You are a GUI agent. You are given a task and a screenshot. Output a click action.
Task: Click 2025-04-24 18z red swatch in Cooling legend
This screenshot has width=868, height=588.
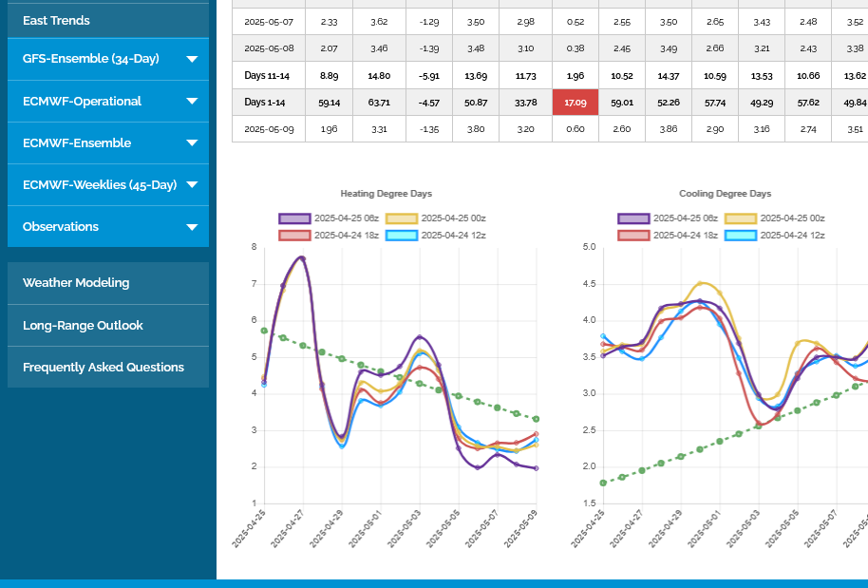(x=633, y=235)
